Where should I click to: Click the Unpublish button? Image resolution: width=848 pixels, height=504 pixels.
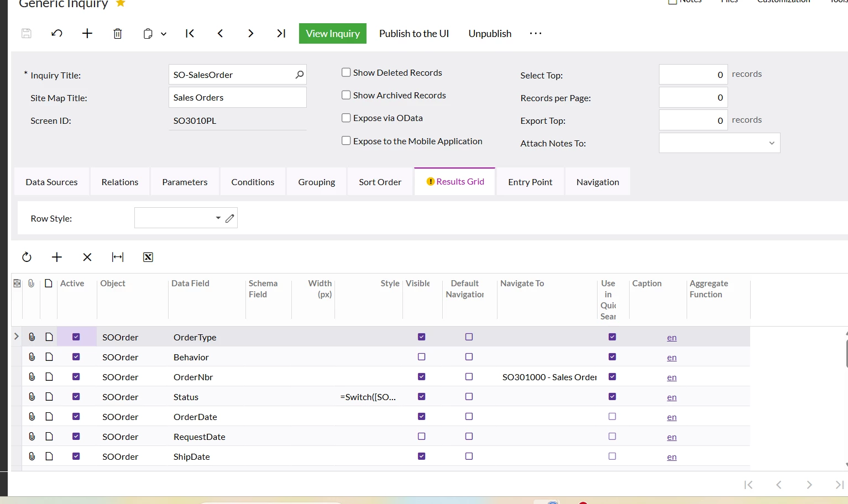pos(490,33)
